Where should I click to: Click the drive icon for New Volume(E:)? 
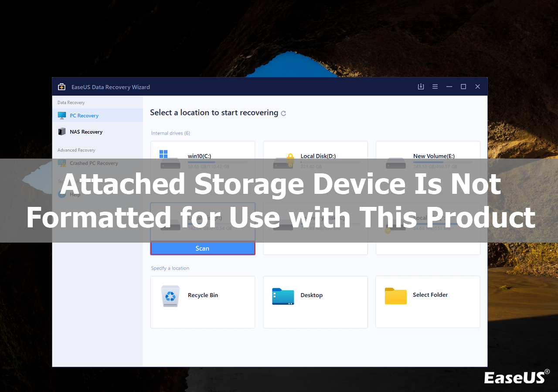pyautogui.click(x=395, y=163)
